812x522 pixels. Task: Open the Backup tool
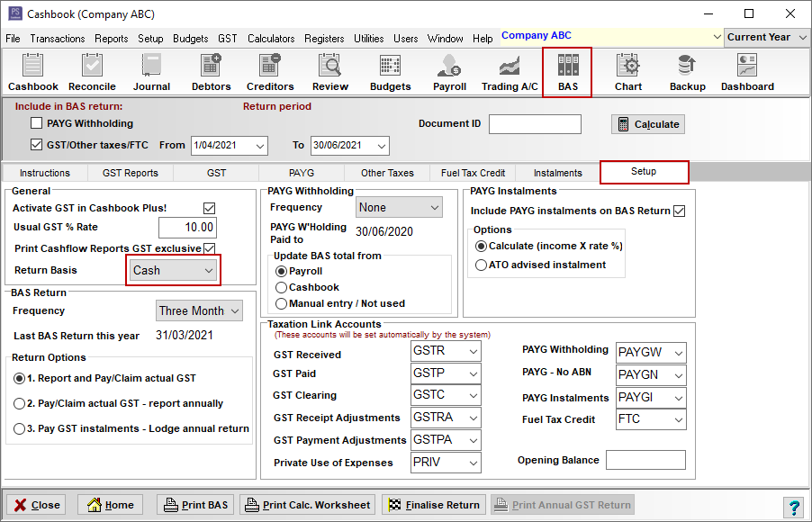[687, 73]
